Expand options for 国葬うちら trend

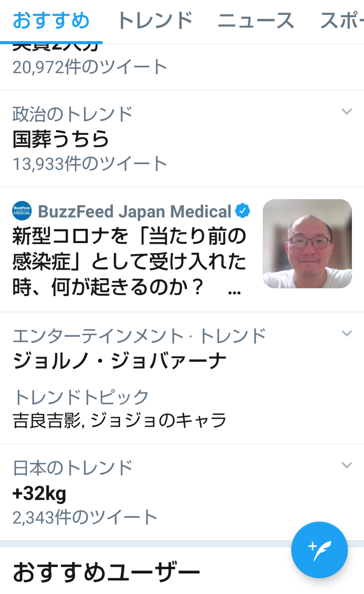pos(347,112)
